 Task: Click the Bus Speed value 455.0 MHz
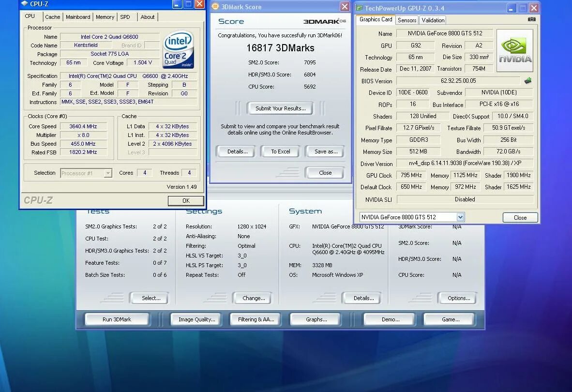[x=83, y=144]
